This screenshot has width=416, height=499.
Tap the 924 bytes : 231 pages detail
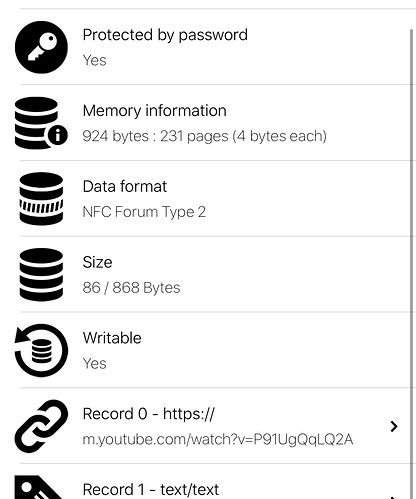204,136
